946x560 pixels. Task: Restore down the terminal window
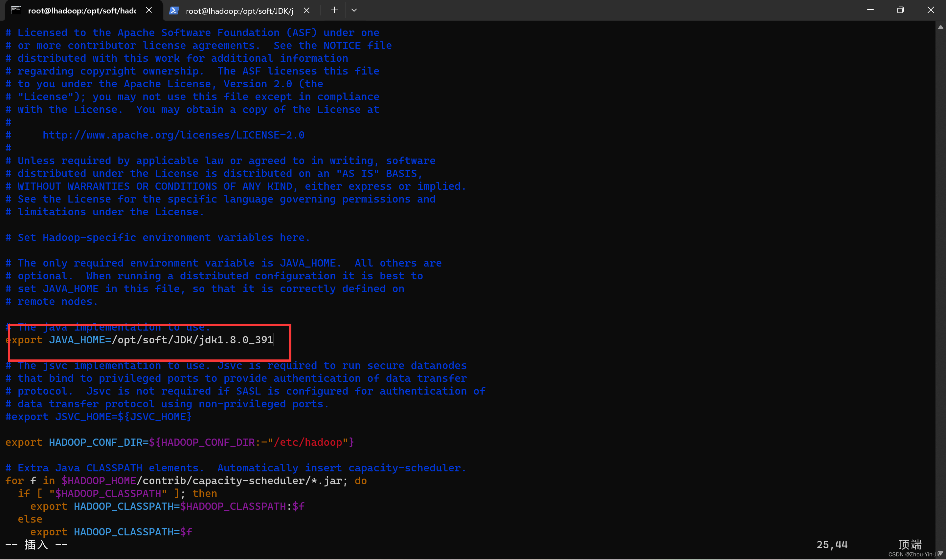[x=900, y=10]
